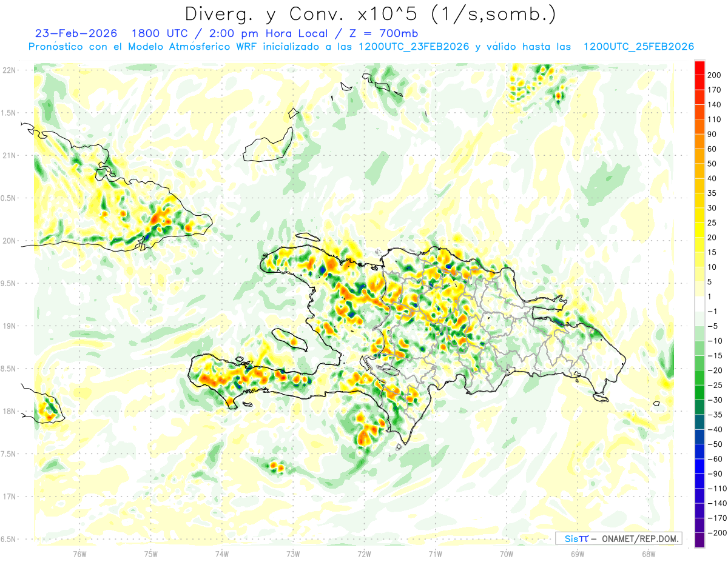Click the '21N' latitude label

[9, 155]
